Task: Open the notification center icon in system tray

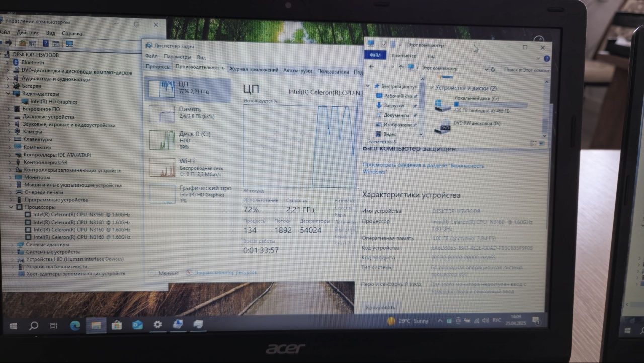Action: (537, 320)
